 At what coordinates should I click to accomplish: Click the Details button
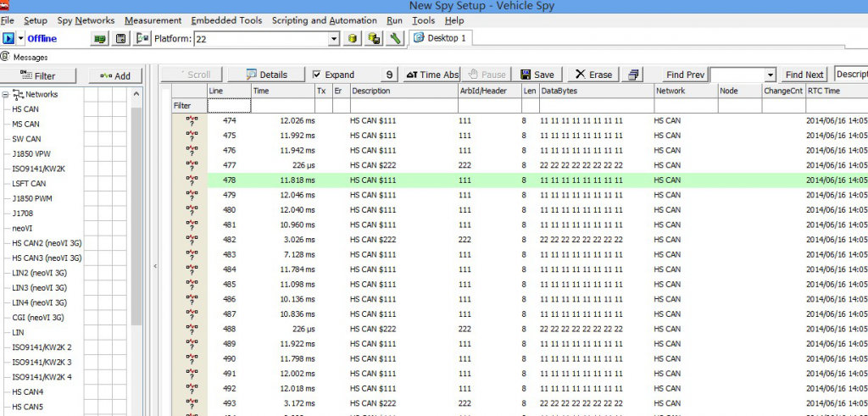tap(266, 75)
